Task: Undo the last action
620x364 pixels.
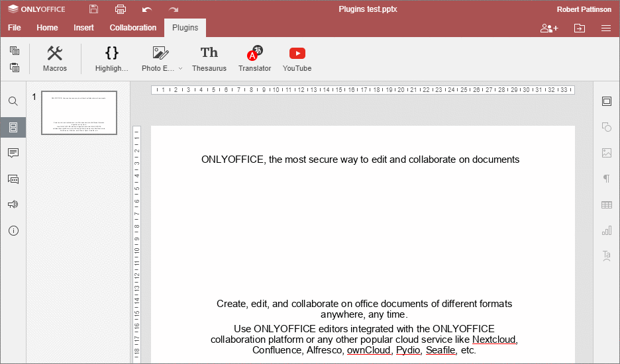Action: [147, 9]
